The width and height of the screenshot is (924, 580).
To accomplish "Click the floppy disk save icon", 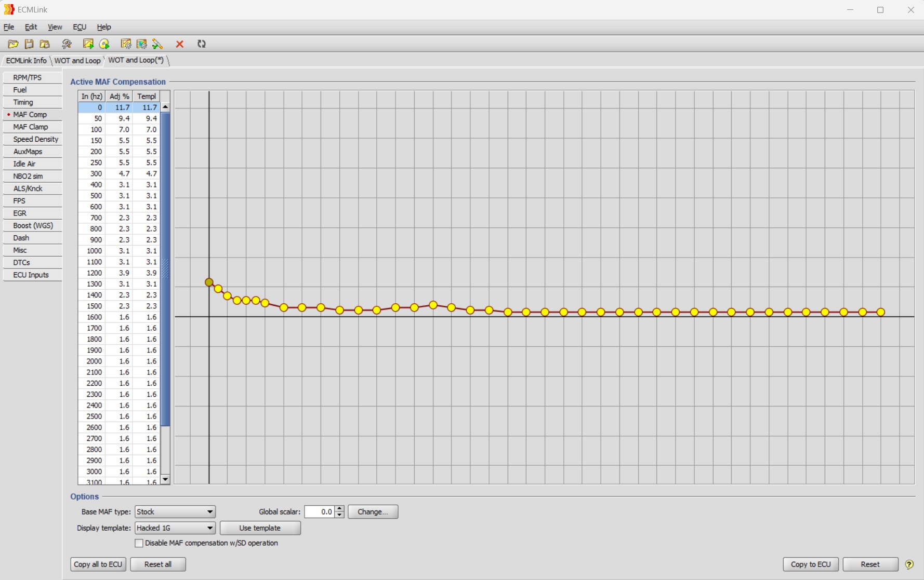I will coord(29,44).
